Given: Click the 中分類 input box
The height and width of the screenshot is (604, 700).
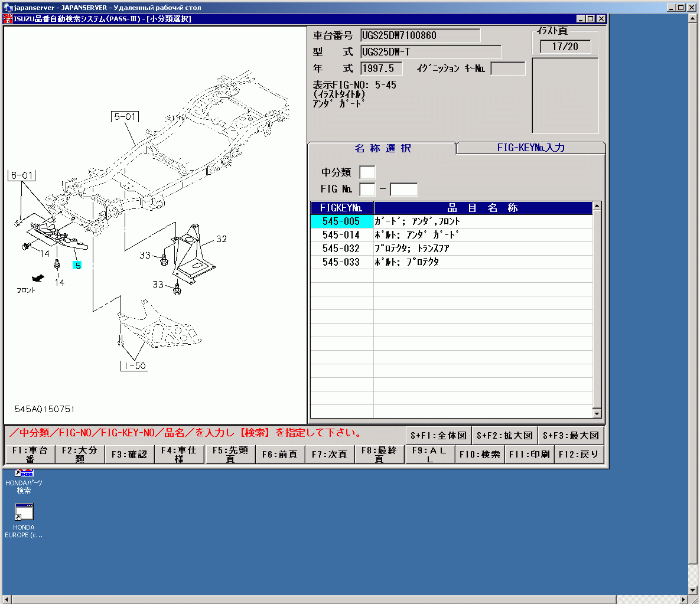Looking at the screenshot, I should (367, 172).
